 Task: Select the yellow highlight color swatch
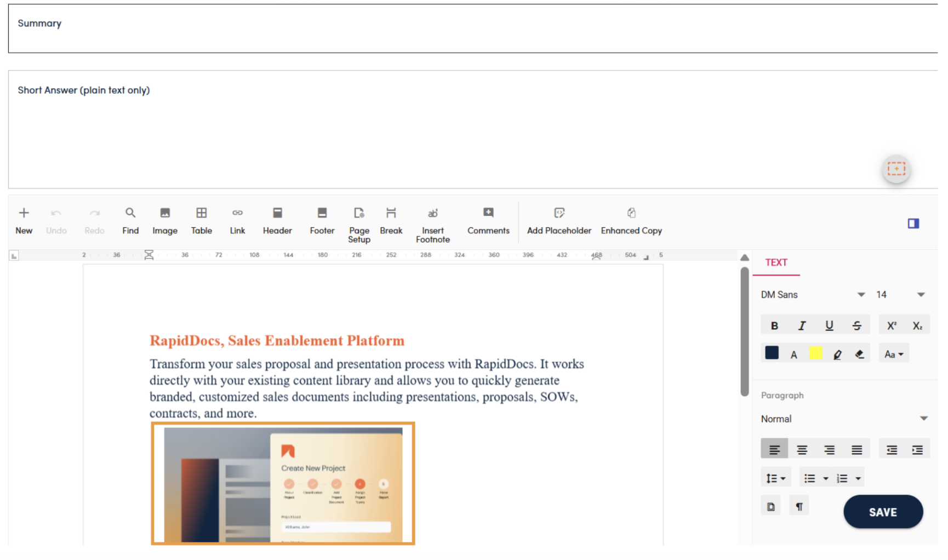point(815,353)
